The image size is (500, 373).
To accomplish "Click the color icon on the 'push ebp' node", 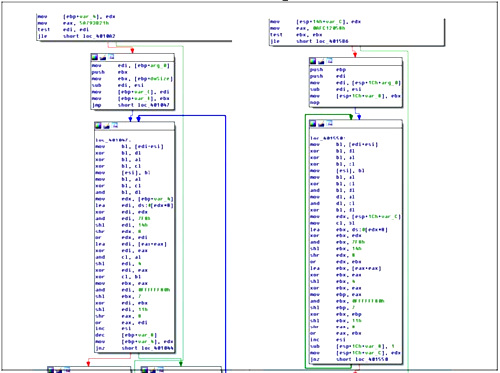I will [313, 61].
